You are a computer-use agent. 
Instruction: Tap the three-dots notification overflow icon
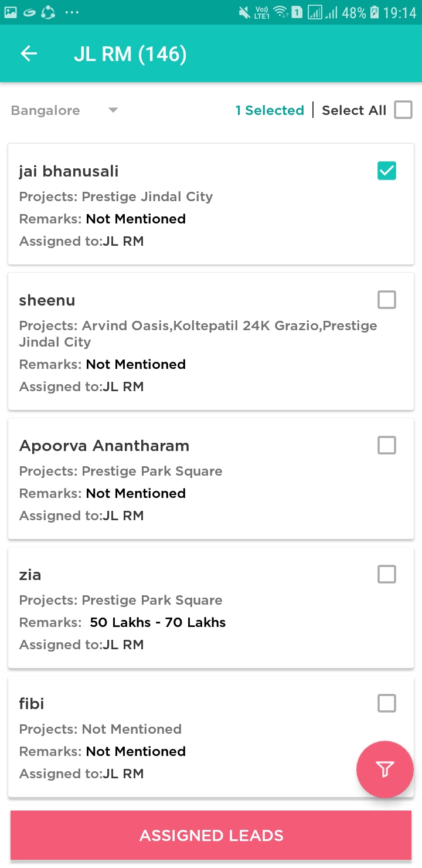(x=72, y=12)
